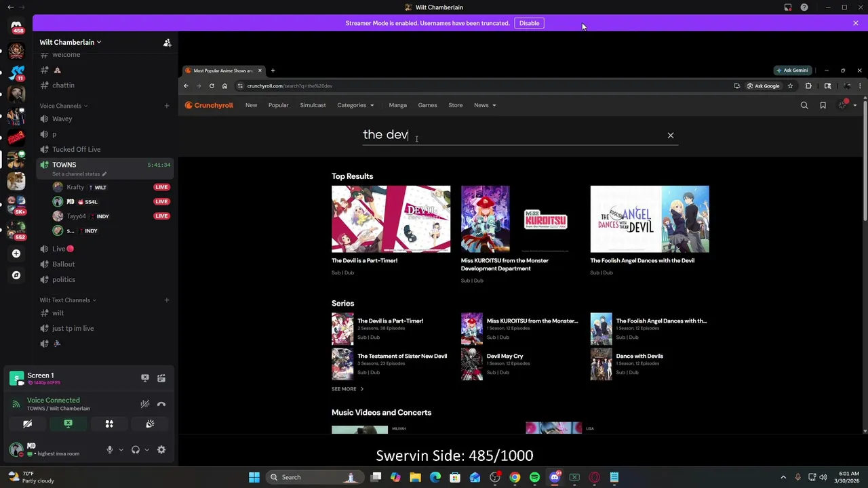Collapse Voice Channels category
This screenshot has width=868, height=488.
(63, 106)
